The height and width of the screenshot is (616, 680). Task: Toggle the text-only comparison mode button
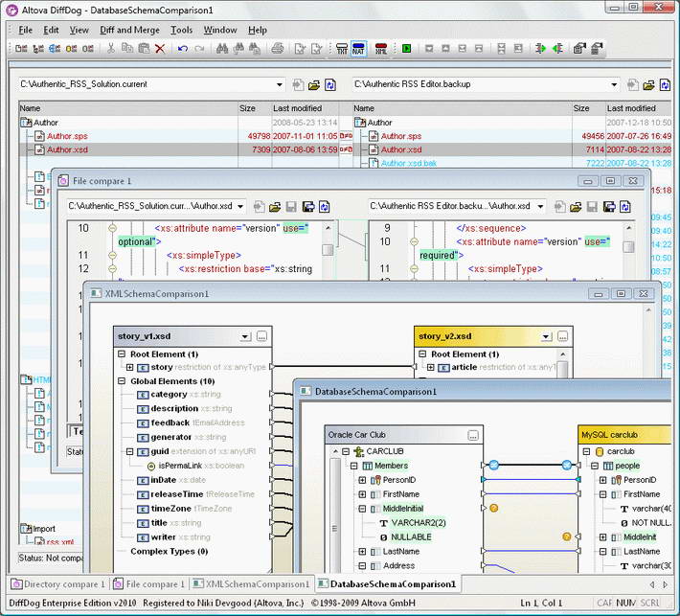pos(341,48)
